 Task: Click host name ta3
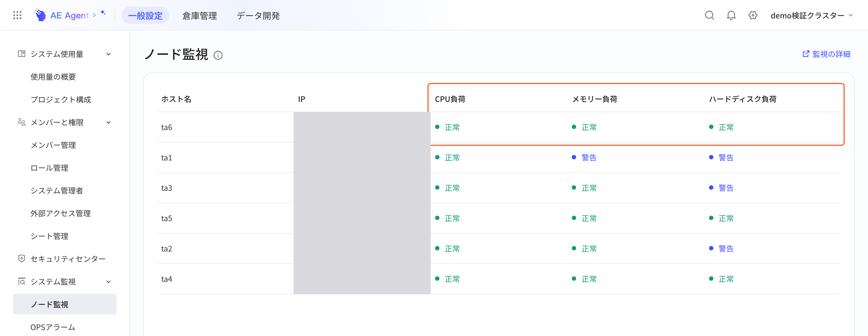(167, 188)
